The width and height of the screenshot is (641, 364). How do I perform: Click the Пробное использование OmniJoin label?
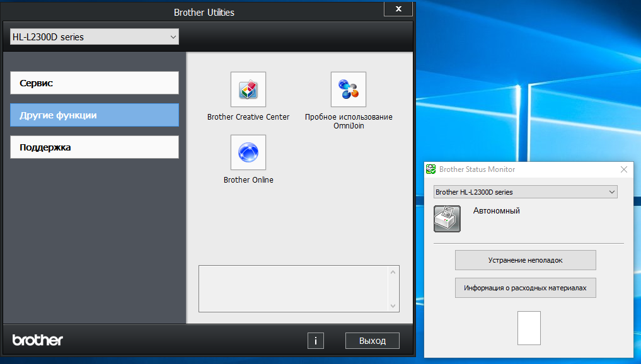[x=349, y=122]
